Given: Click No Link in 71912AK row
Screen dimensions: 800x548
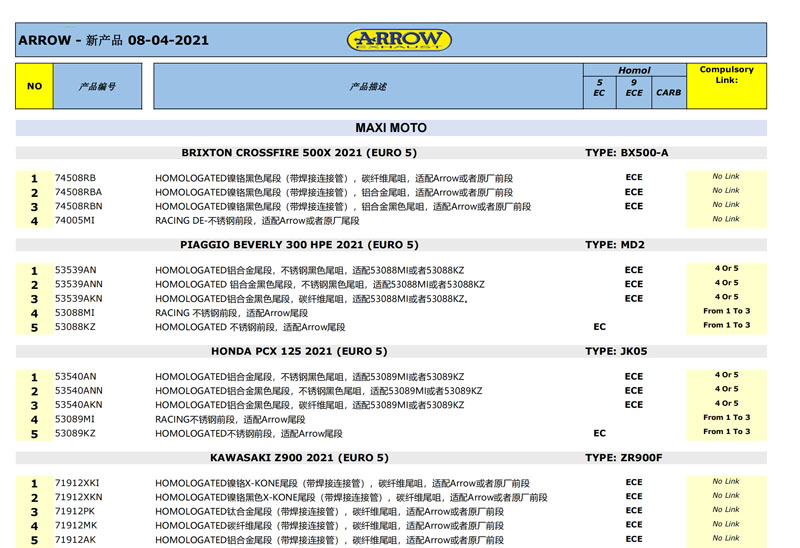Looking at the screenshot, I should (x=726, y=538).
